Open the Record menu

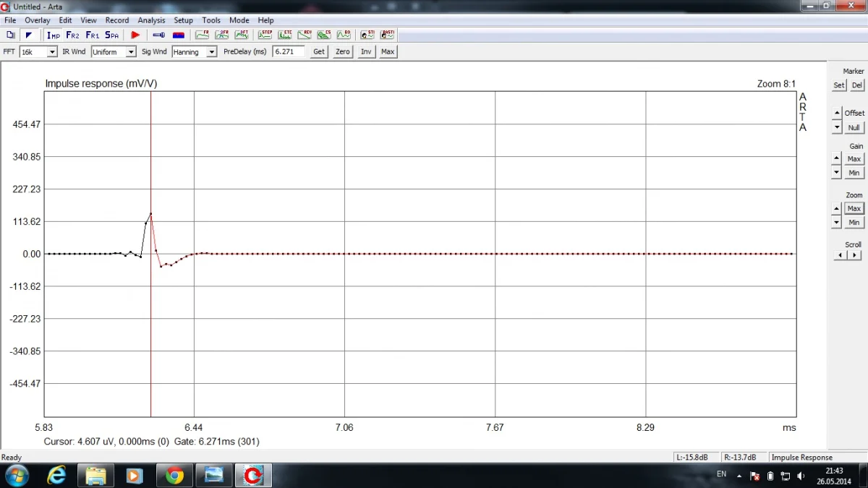tap(117, 20)
